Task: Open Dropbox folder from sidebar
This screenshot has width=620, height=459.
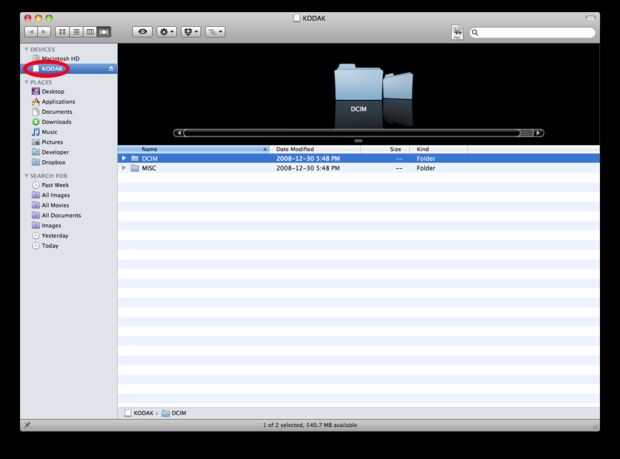Action: pos(49,162)
